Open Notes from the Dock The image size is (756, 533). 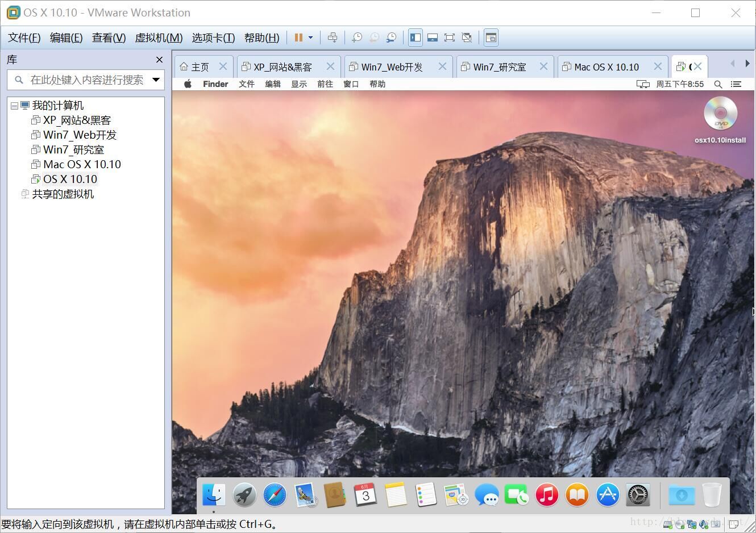[x=396, y=495]
